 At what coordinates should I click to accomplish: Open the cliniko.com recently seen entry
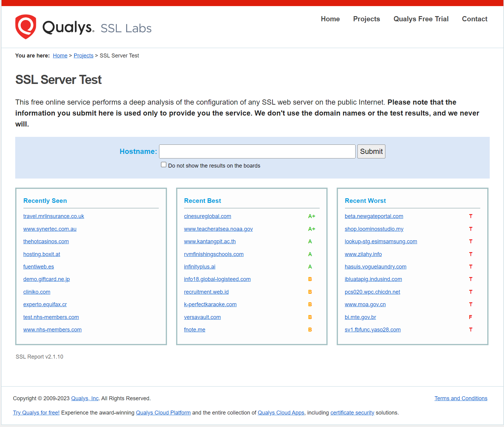tap(36, 292)
